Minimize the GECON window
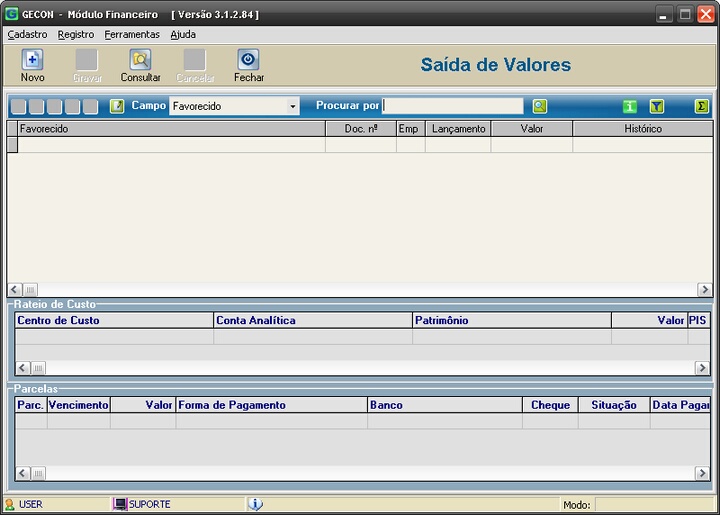 tap(663, 15)
